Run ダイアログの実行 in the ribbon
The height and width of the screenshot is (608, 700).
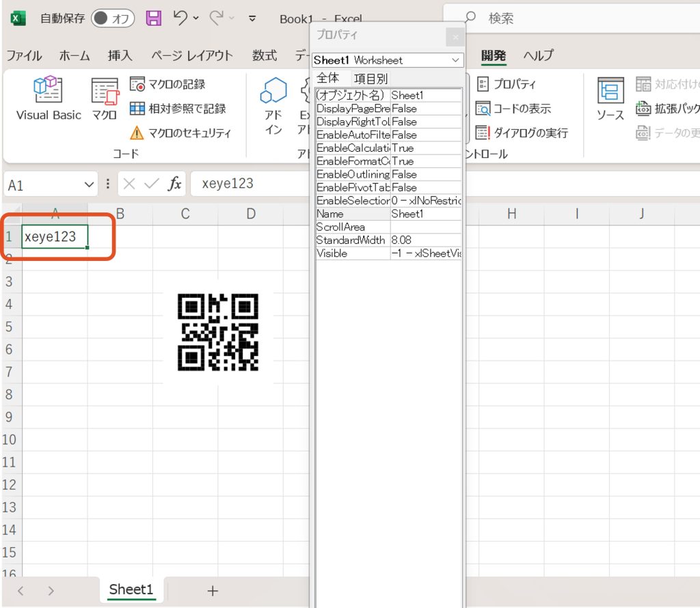522,133
